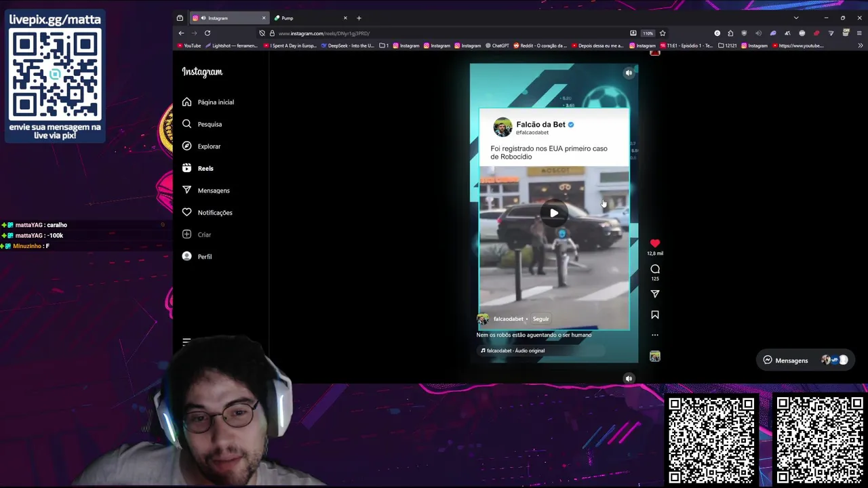Open the ChatGPT bookmark
The height and width of the screenshot is (488, 868).
(x=497, y=46)
